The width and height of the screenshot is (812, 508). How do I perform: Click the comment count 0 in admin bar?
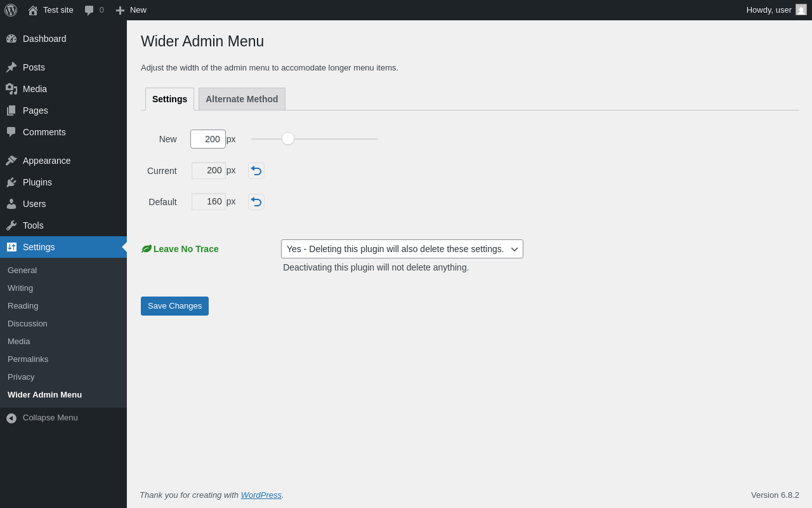101,10
